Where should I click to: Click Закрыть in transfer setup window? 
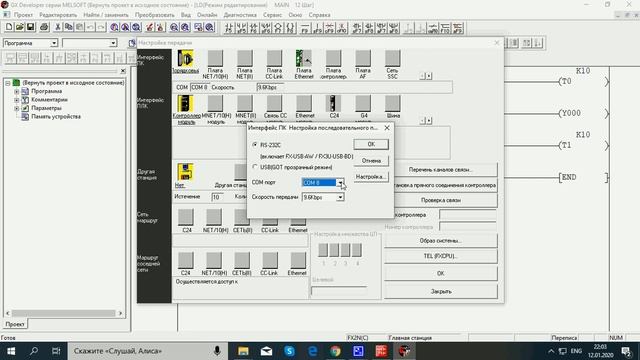tap(441, 291)
